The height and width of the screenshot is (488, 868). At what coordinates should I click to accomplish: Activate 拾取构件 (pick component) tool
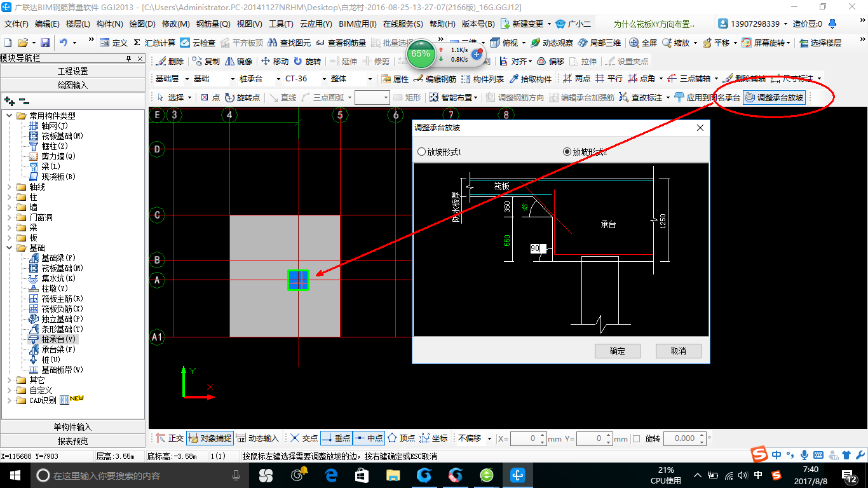(x=531, y=79)
